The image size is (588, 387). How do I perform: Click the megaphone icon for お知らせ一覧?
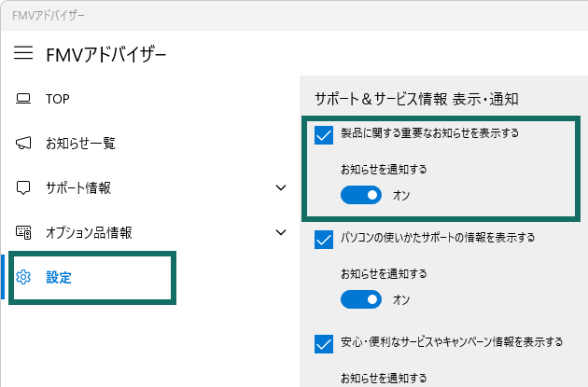tap(24, 143)
